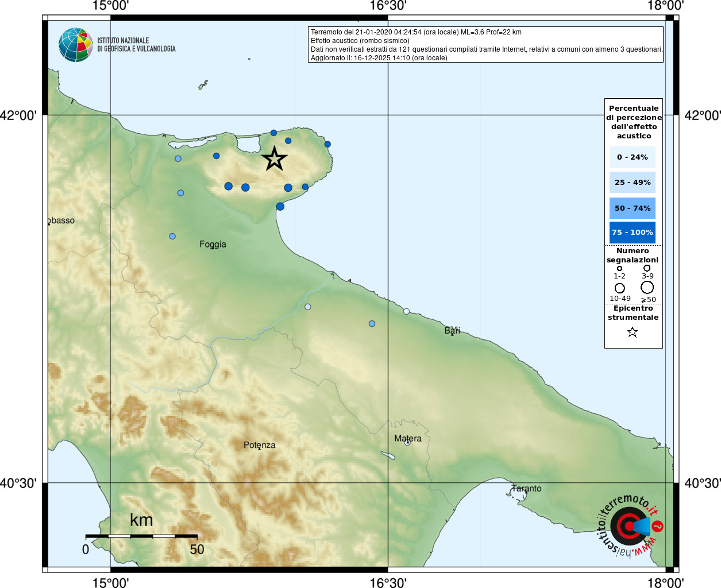Viewport: 721px width, 588px height.
Task: Click the largest legend circle for ≥50 reports
Action: [x=647, y=287]
